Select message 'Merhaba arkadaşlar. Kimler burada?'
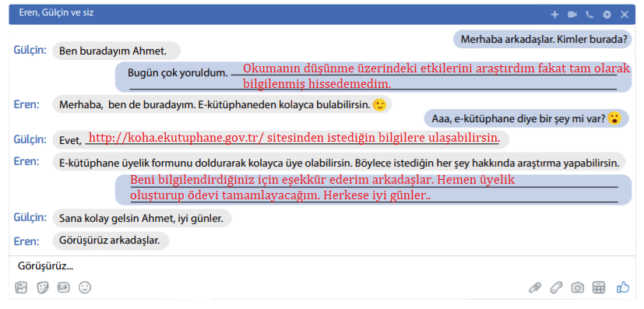 [x=543, y=40]
